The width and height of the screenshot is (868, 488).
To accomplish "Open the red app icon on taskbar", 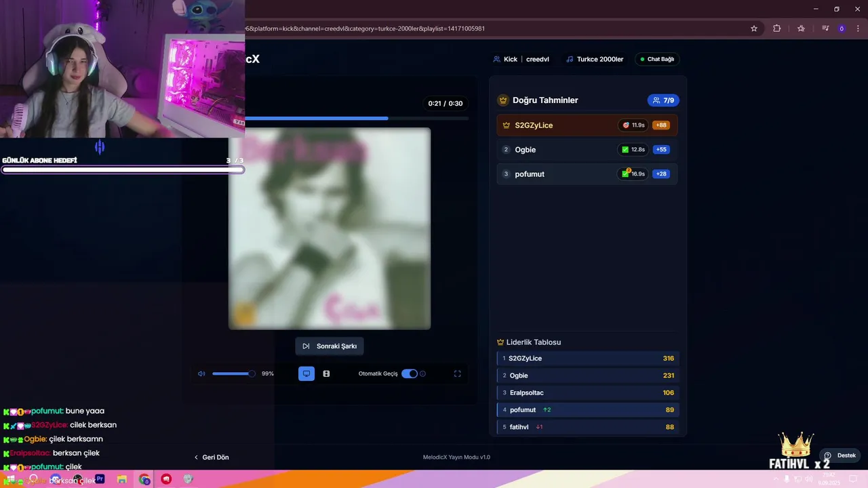I will (x=166, y=479).
